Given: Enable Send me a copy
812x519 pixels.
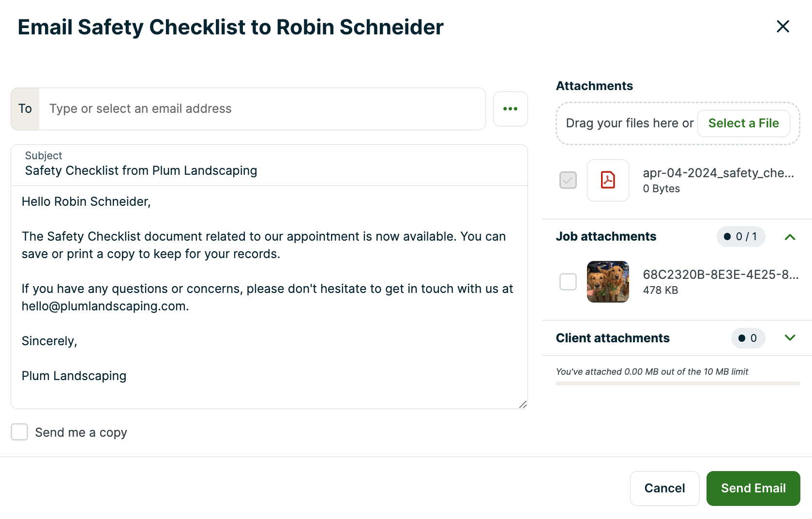Looking at the screenshot, I should point(20,432).
